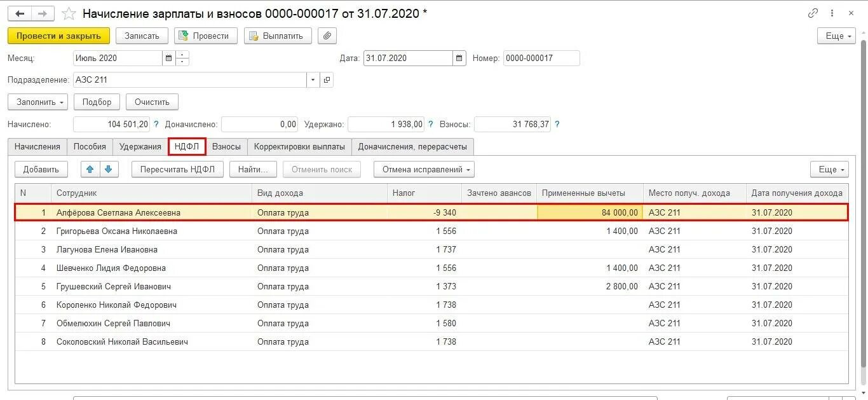
Task: Click into the Месяц field Июль 2020
Action: tap(118, 59)
